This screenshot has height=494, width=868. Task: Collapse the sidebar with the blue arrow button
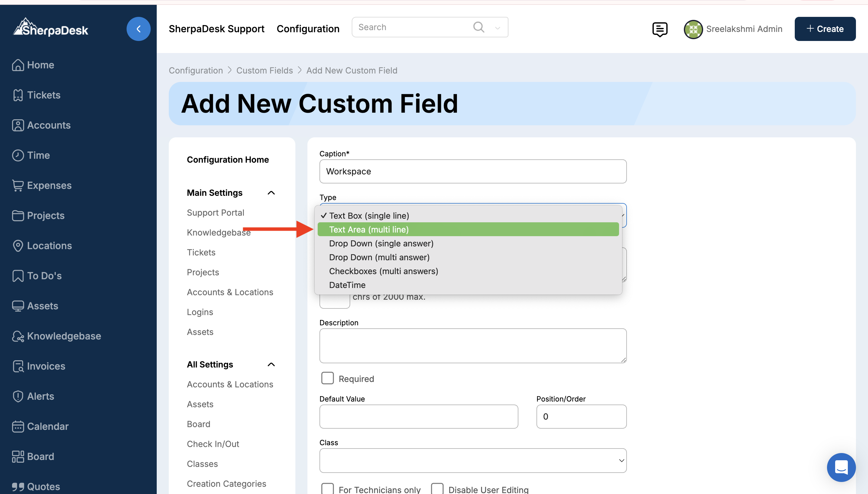[x=138, y=29]
